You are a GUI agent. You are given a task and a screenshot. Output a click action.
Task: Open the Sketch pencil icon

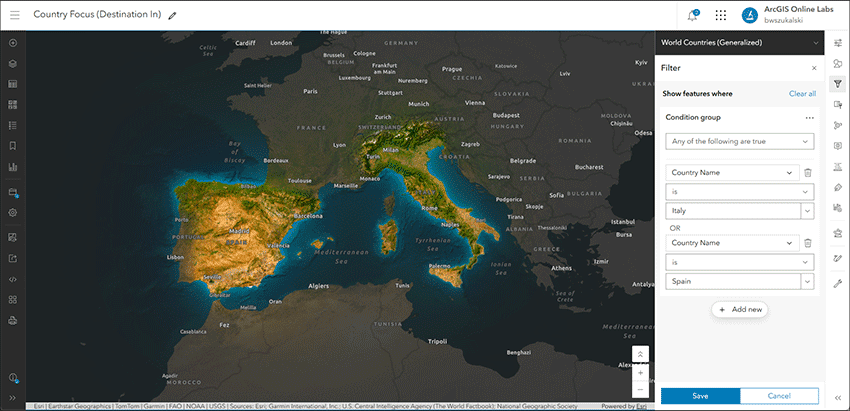838,258
